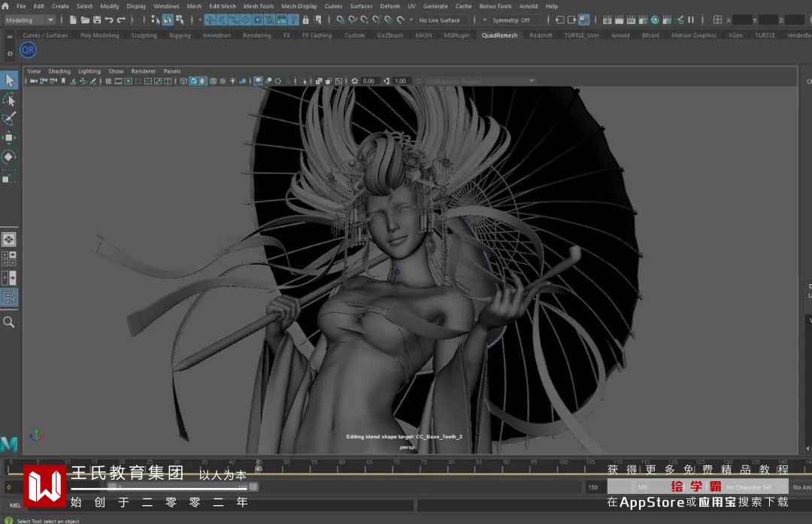Switch to the Sculpting shelf tab
Screen dimensions: 812x524
click(144, 35)
